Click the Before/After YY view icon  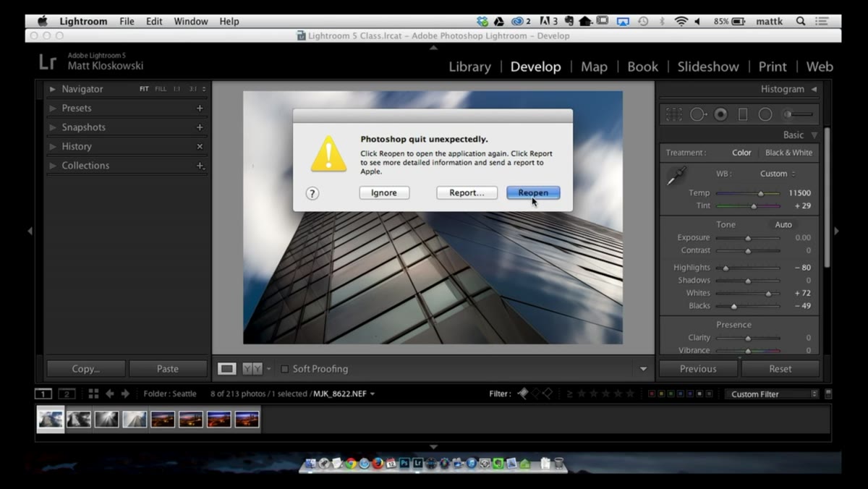click(x=252, y=369)
